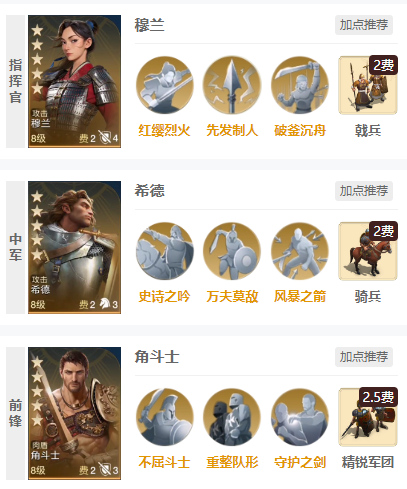The height and width of the screenshot is (489, 407).
Task: Select the 骑兵 cavalry troop card
Action: 368,251
